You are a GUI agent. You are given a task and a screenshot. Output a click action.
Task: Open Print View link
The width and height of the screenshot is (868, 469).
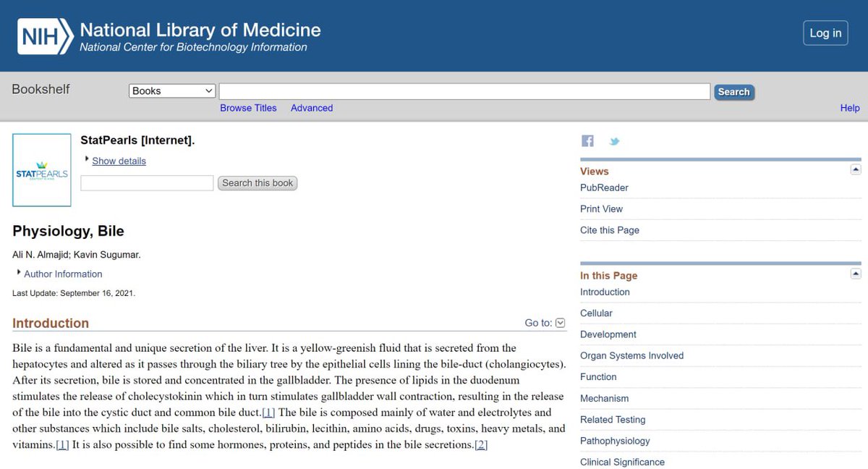point(601,208)
